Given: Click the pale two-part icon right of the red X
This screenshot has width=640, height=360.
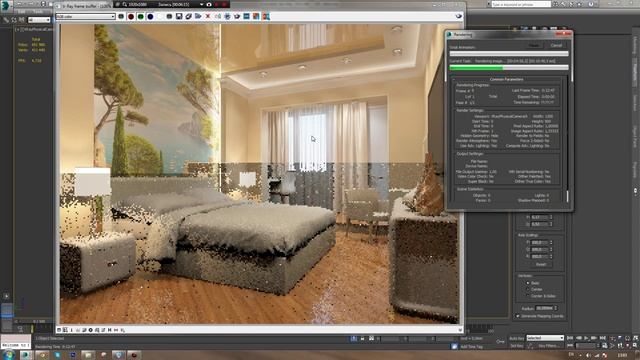Looking at the screenshot, I should click(218, 16).
